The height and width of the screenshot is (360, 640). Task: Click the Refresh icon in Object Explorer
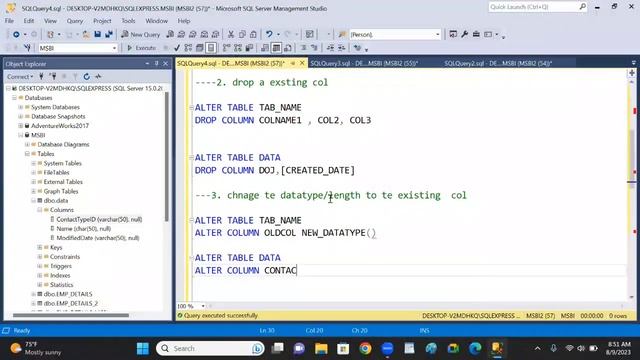87,76
